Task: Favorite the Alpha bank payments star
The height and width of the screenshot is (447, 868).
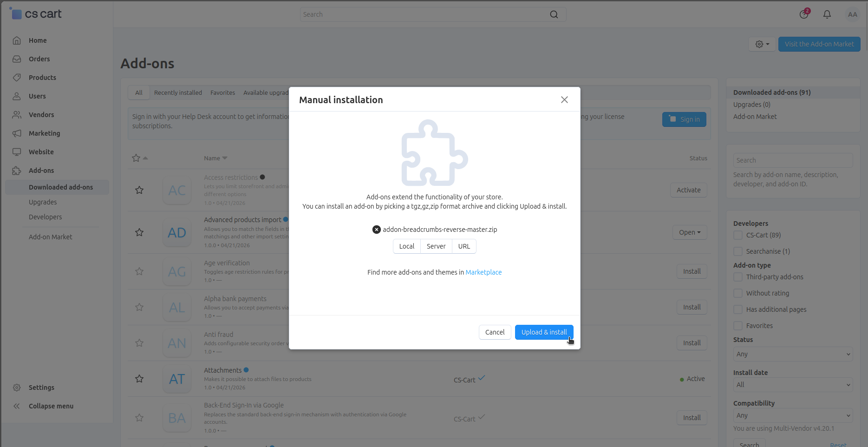Action: pos(139,307)
